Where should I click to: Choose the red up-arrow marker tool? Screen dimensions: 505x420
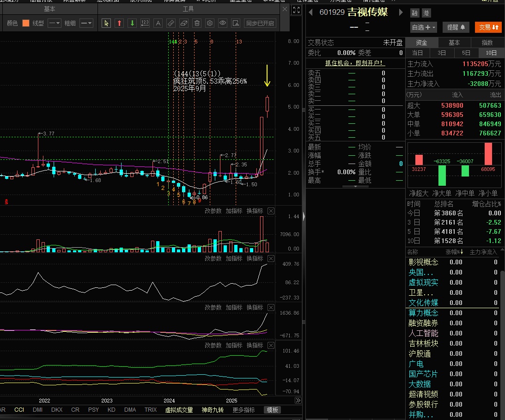click(119, 23)
